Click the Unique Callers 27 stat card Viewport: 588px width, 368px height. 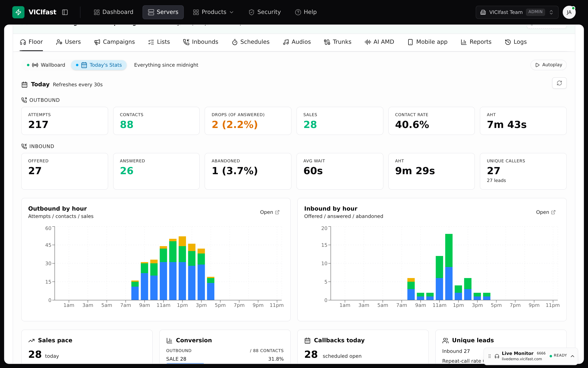tap(523, 171)
